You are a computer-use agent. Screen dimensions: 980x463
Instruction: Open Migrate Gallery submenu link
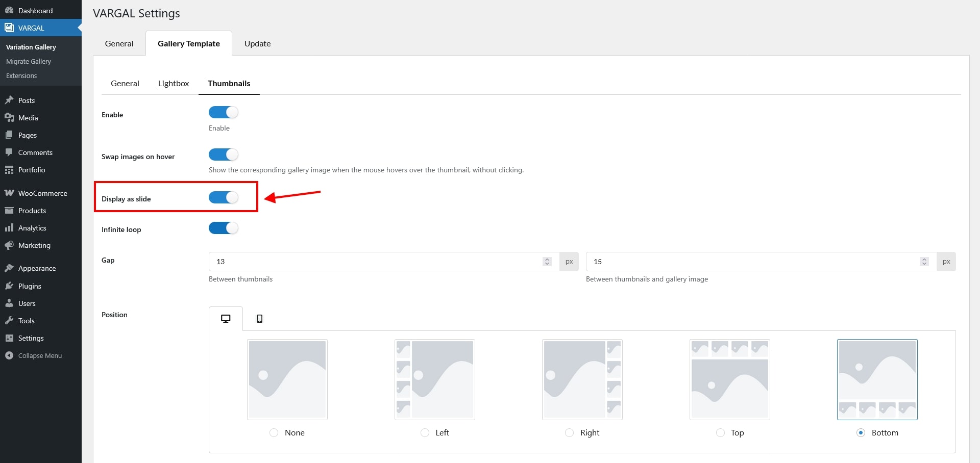(29, 61)
